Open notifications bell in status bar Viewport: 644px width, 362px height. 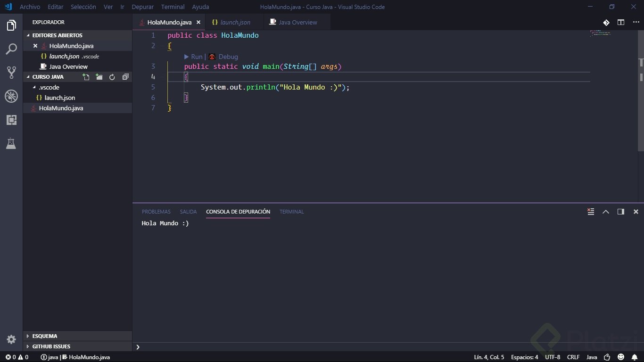click(x=635, y=357)
